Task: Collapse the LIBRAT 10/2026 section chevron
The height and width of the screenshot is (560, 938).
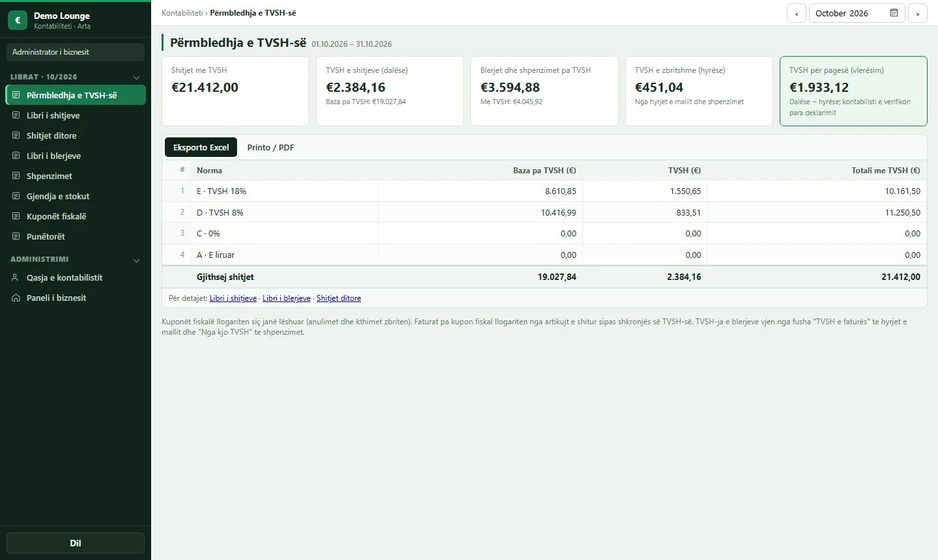Action: coord(136,77)
